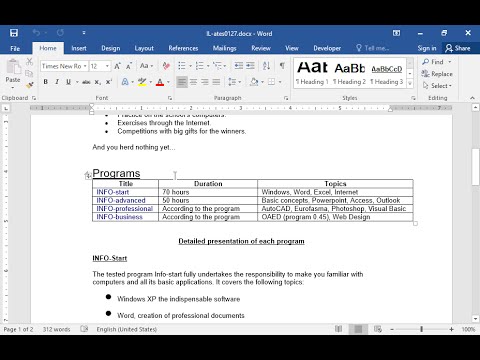This screenshot has height=360, width=480.
Task: Click the Clear All Formatting eraser icon
Action: tap(166, 66)
